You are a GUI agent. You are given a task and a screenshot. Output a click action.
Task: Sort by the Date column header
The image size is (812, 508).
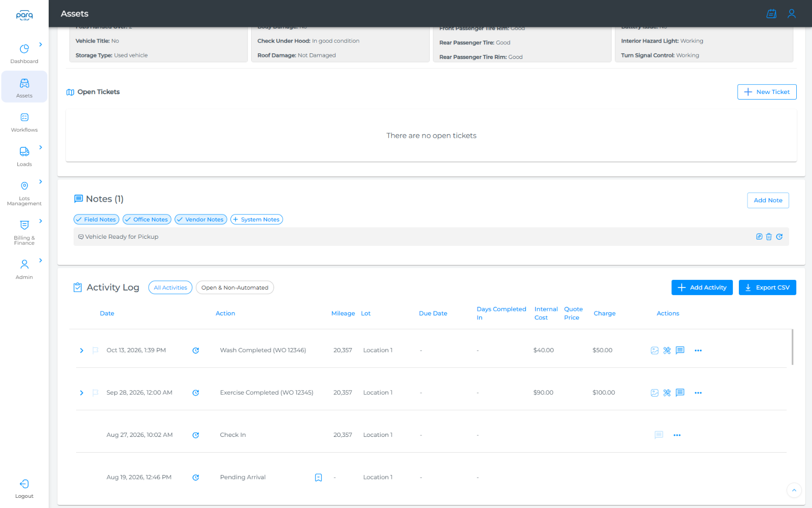tap(107, 313)
